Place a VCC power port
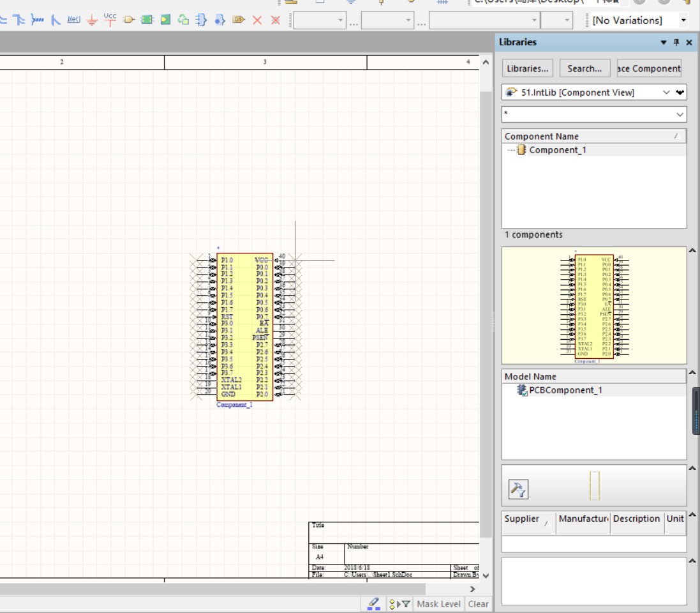700x613 pixels. [110, 19]
